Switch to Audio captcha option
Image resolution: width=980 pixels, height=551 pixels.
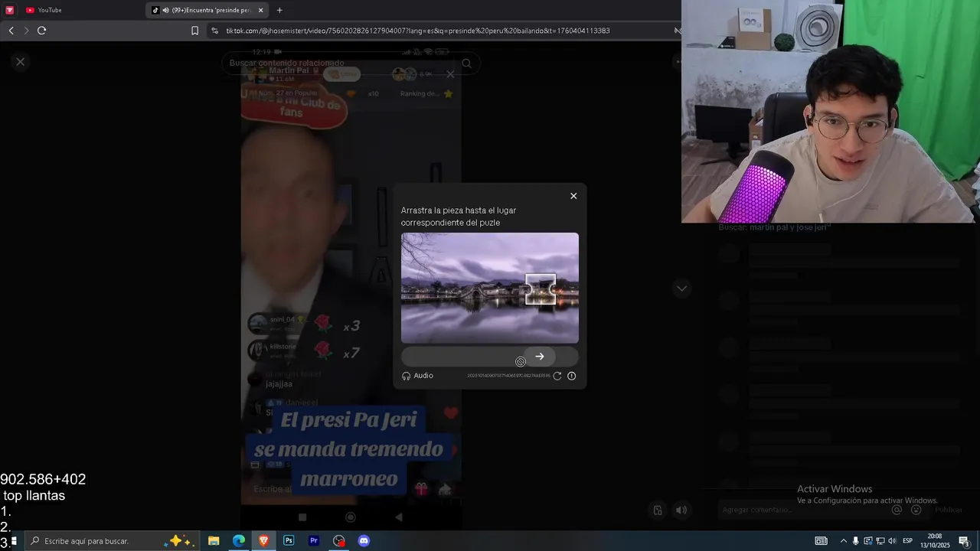point(418,376)
